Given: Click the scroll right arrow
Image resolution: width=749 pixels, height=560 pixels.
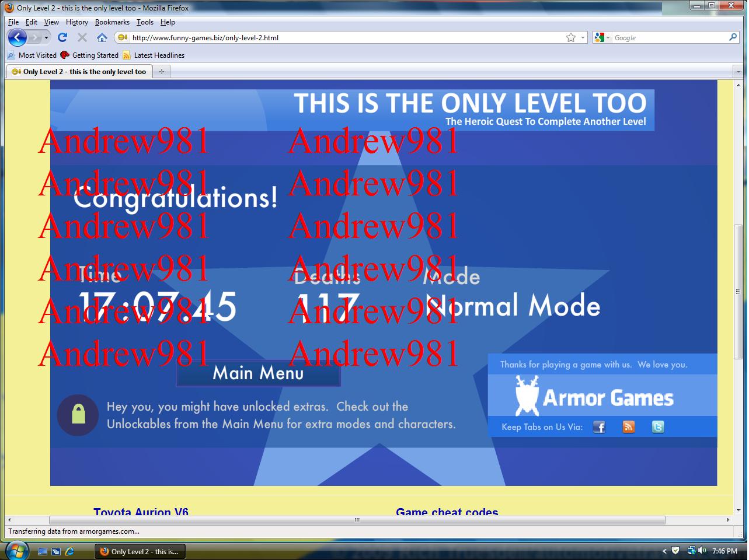Looking at the screenshot, I should 728,520.
